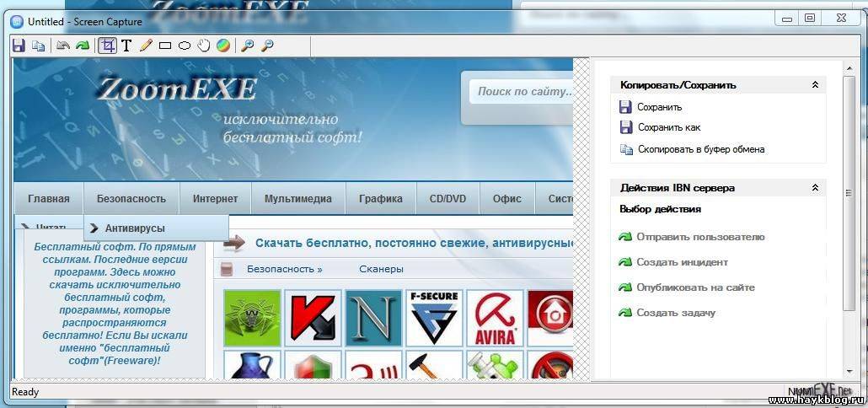
Task: Click side panel scrollbar down arrow
Action: (849, 372)
